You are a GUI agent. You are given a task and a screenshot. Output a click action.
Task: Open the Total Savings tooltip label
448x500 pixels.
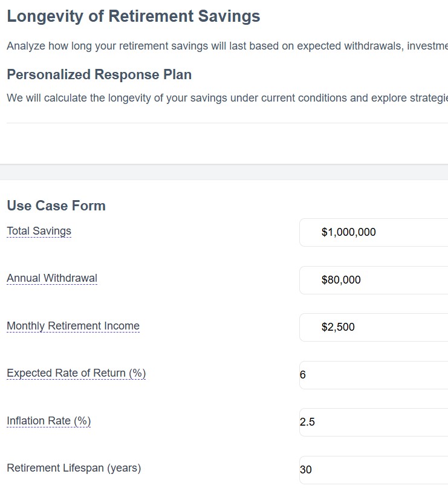coord(38,231)
